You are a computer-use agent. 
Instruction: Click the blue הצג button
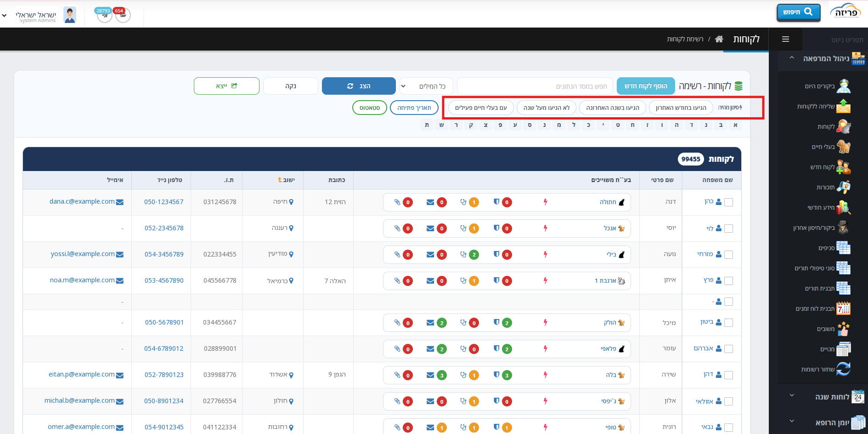click(x=359, y=86)
